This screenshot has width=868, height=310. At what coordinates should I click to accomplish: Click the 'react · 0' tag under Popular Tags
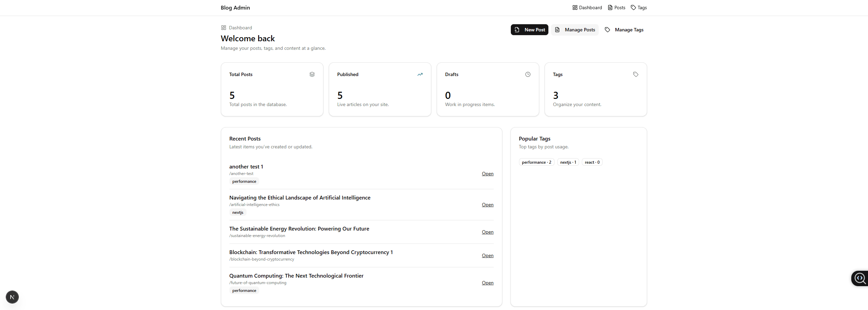592,162
